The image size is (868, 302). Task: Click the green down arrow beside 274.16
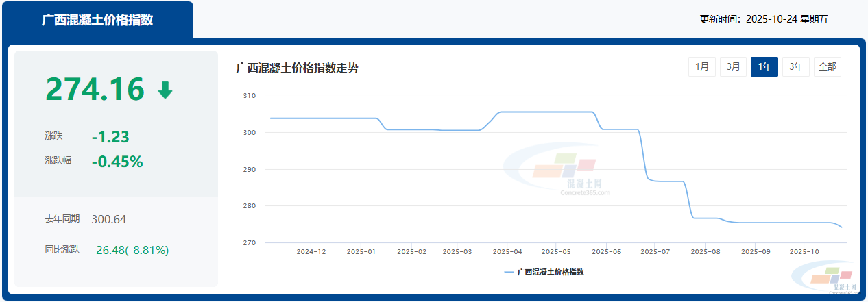click(165, 90)
